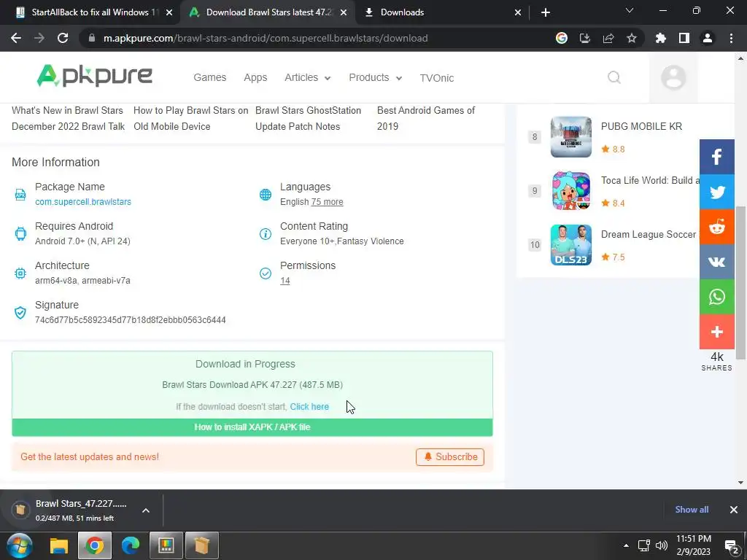Close the StartAllBack tab
This screenshot has width=747, height=560.
pos(169,13)
